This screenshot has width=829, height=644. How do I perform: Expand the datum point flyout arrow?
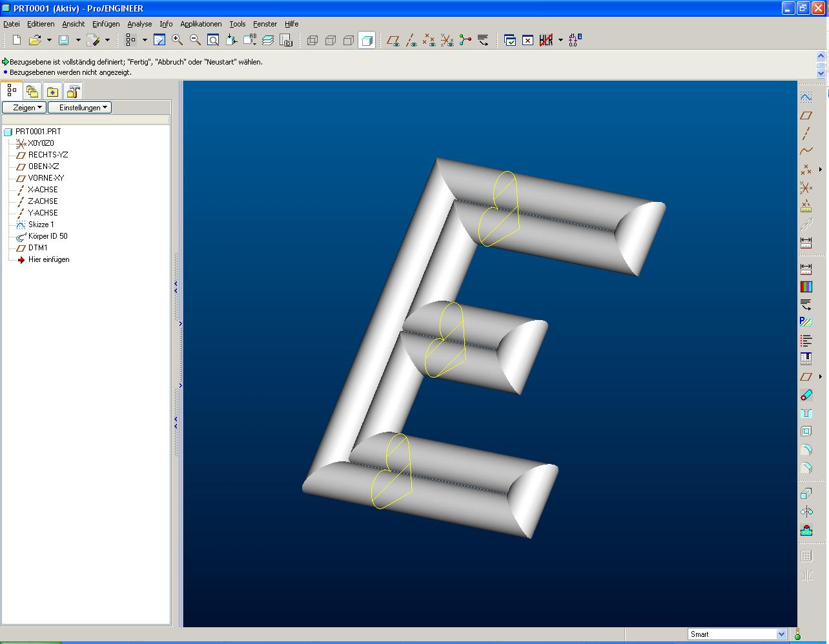[821, 170]
